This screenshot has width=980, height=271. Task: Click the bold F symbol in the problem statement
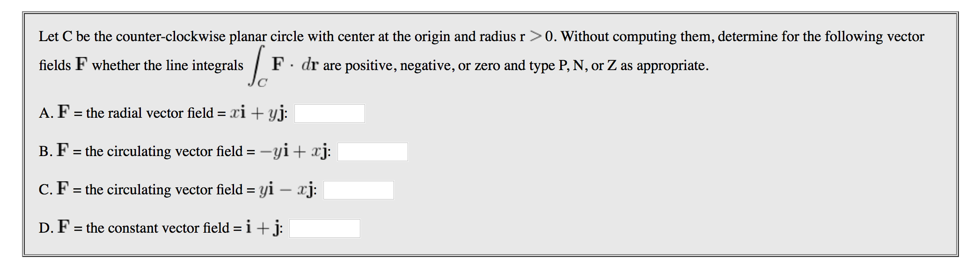80,64
